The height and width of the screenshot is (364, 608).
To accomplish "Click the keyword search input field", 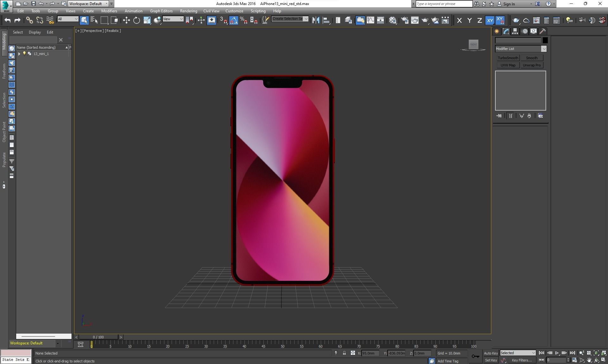I will click(444, 4).
